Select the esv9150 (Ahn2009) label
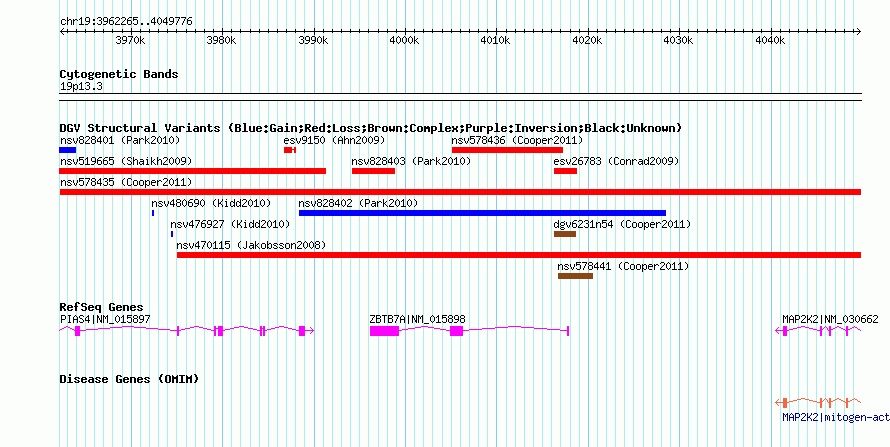This screenshot has width=890, height=447. [x=334, y=140]
